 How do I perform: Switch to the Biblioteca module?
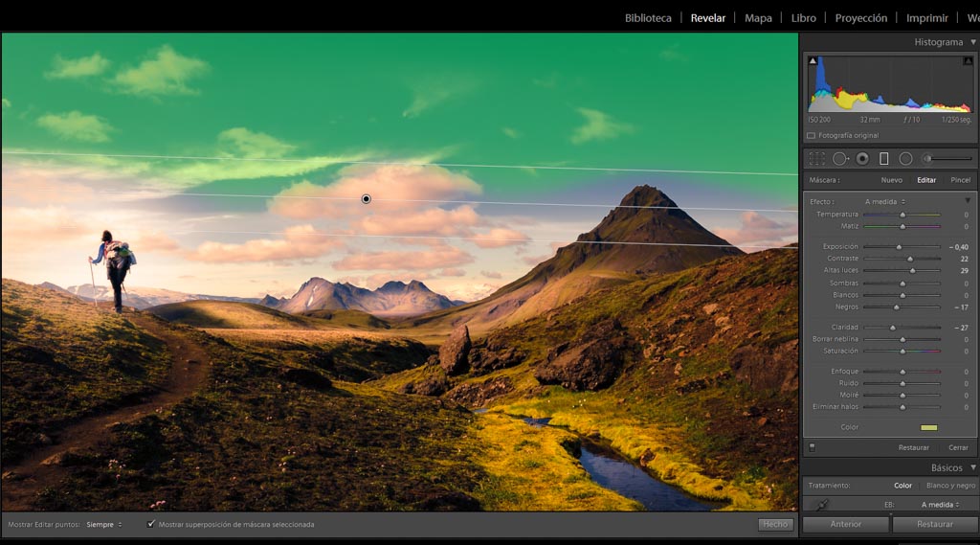click(x=648, y=18)
